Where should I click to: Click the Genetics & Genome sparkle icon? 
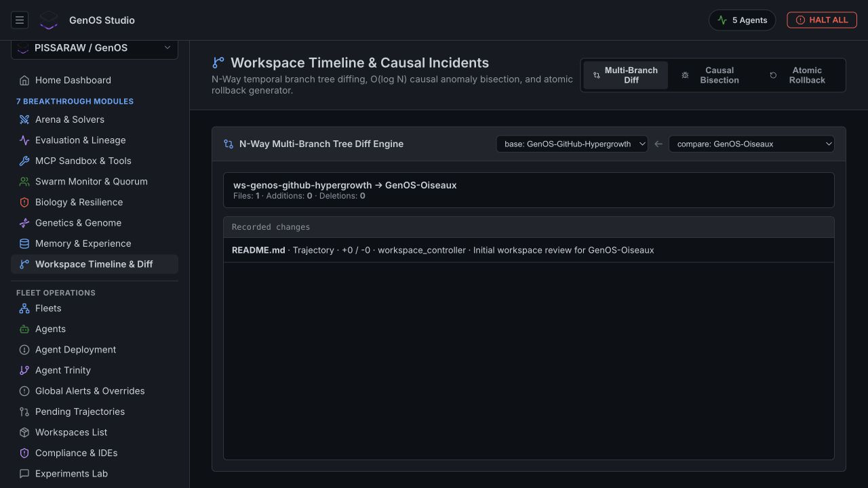(x=24, y=223)
